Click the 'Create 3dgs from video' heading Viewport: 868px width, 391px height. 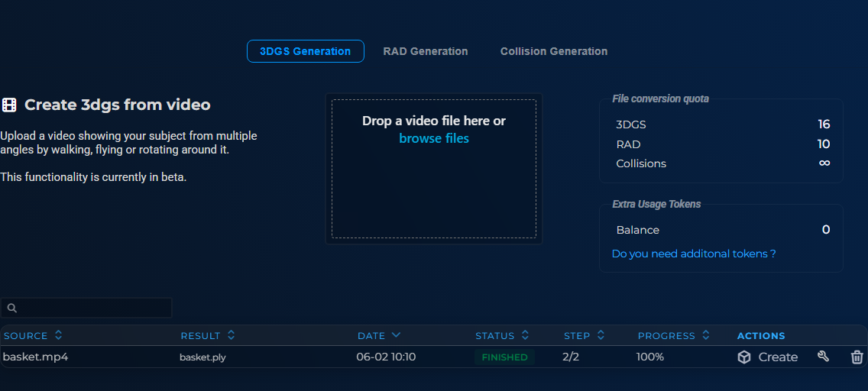tap(118, 105)
